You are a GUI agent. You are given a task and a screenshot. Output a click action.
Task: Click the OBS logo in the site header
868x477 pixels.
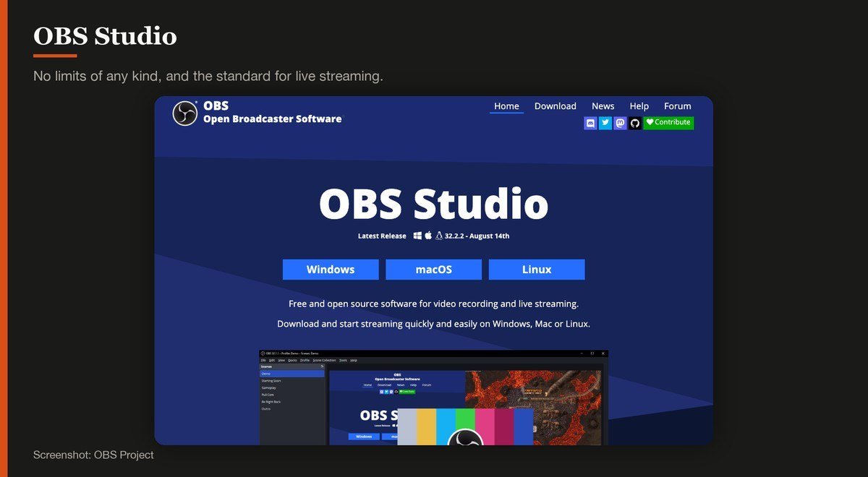[x=185, y=113]
